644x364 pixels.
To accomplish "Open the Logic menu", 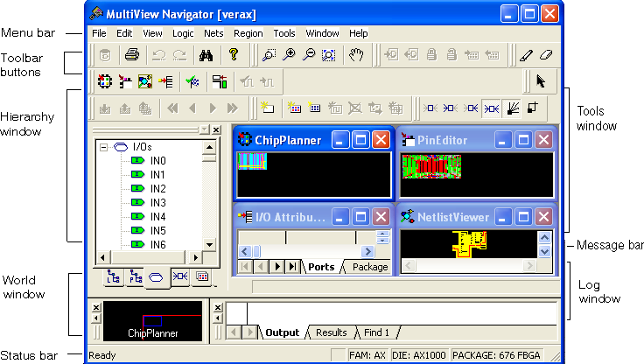I will [x=183, y=33].
